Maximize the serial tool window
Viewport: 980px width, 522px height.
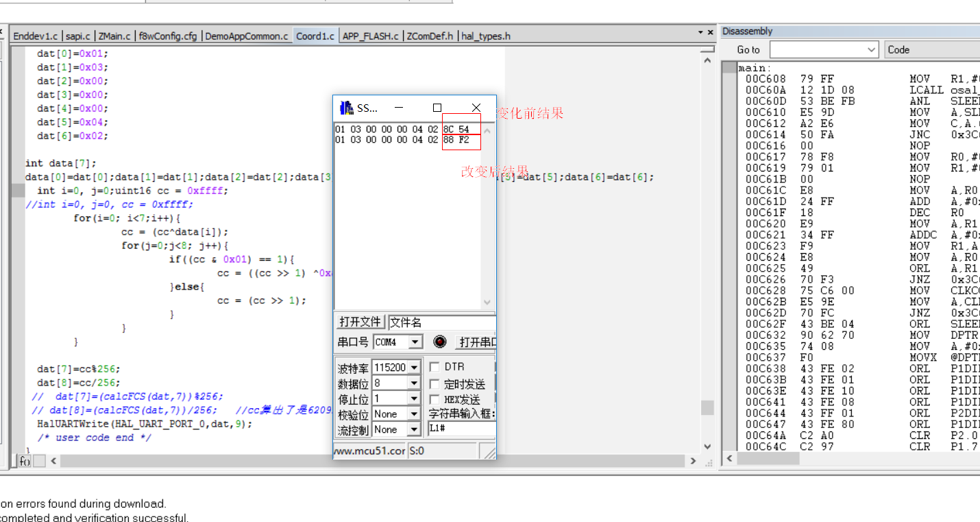(x=437, y=108)
